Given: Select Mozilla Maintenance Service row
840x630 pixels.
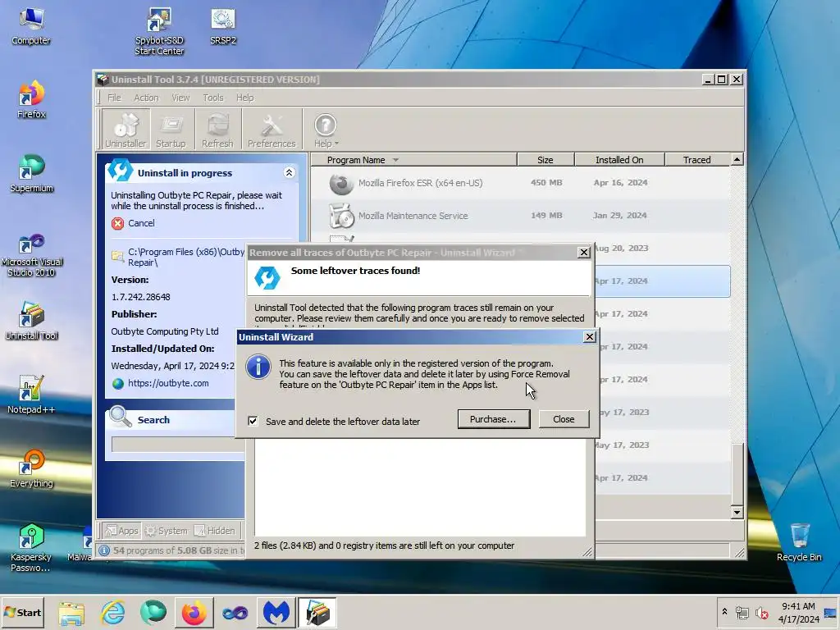Looking at the screenshot, I should (x=521, y=216).
